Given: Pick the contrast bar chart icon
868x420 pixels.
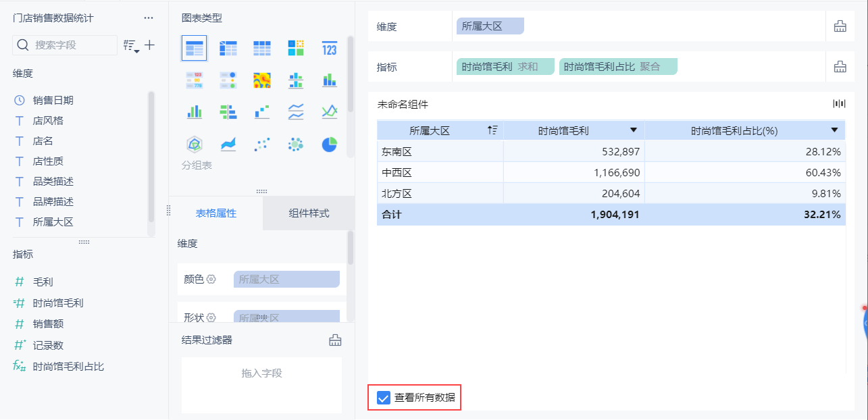Looking at the screenshot, I should (x=228, y=112).
